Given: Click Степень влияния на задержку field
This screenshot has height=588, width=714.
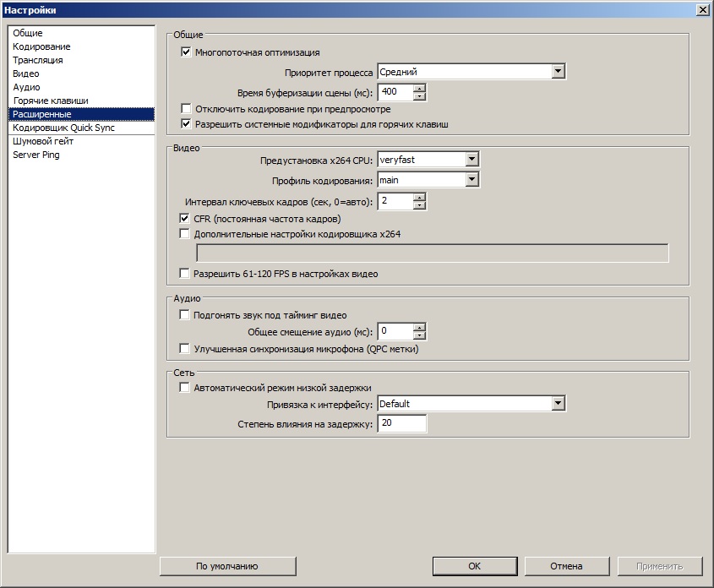Looking at the screenshot, I should (x=402, y=423).
